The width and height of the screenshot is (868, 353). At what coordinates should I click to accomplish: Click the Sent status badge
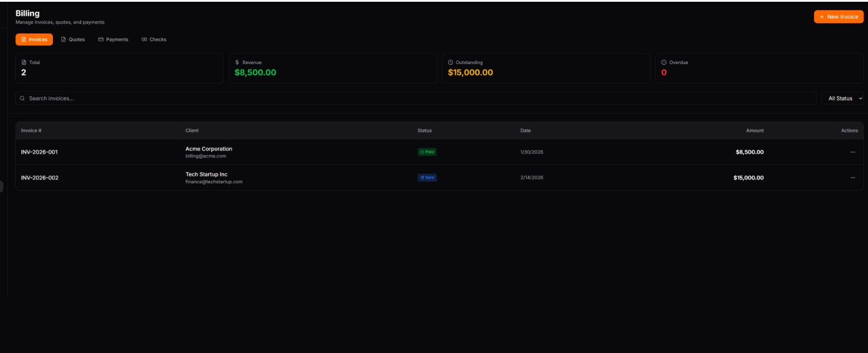(427, 177)
